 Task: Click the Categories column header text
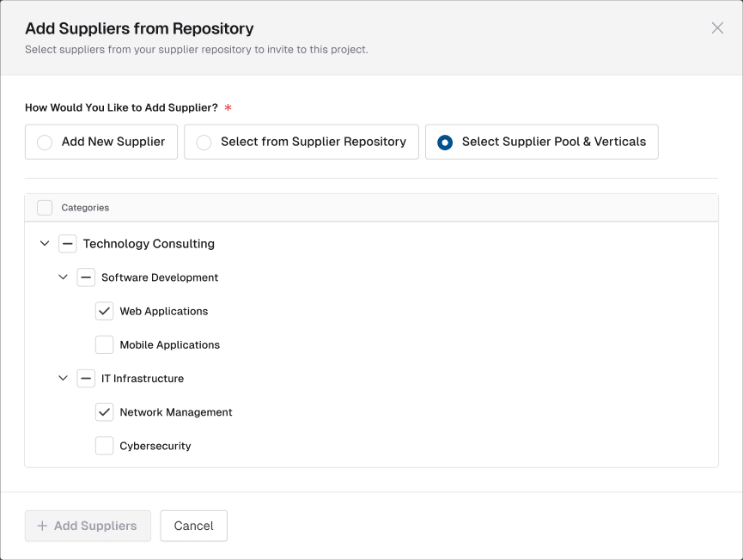click(85, 208)
